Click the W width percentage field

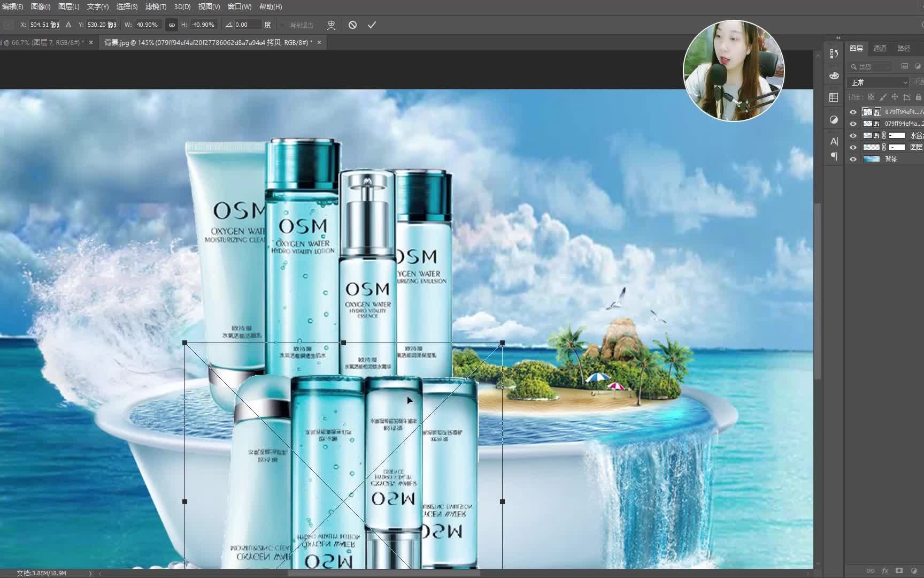[x=148, y=25]
